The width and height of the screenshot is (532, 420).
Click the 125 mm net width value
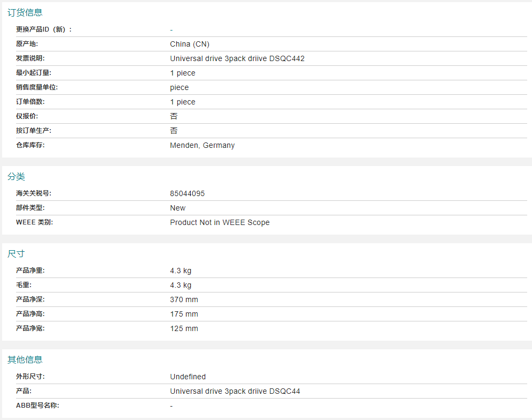pyautogui.click(x=184, y=328)
